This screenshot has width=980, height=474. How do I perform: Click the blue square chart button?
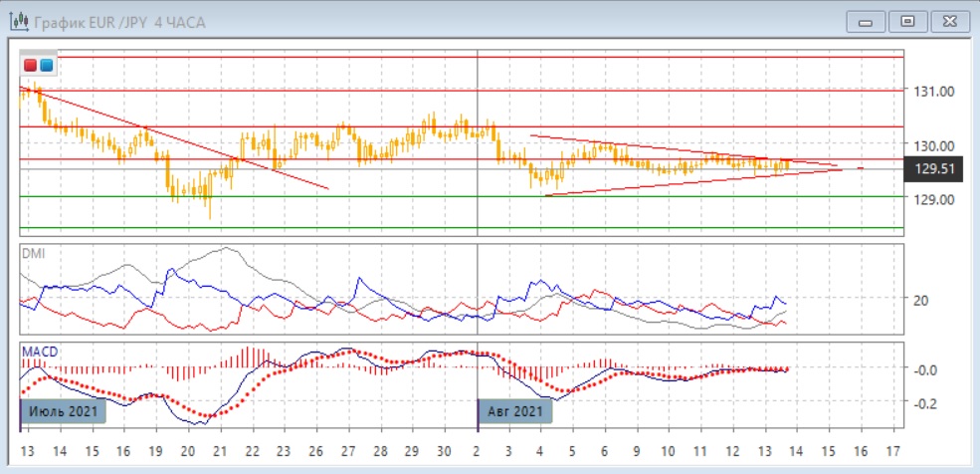point(46,66)
